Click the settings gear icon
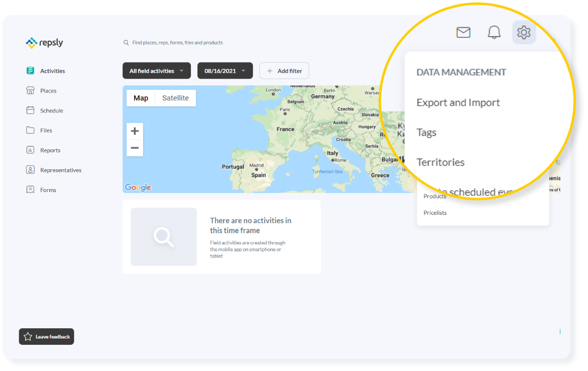 click(524, 32)
